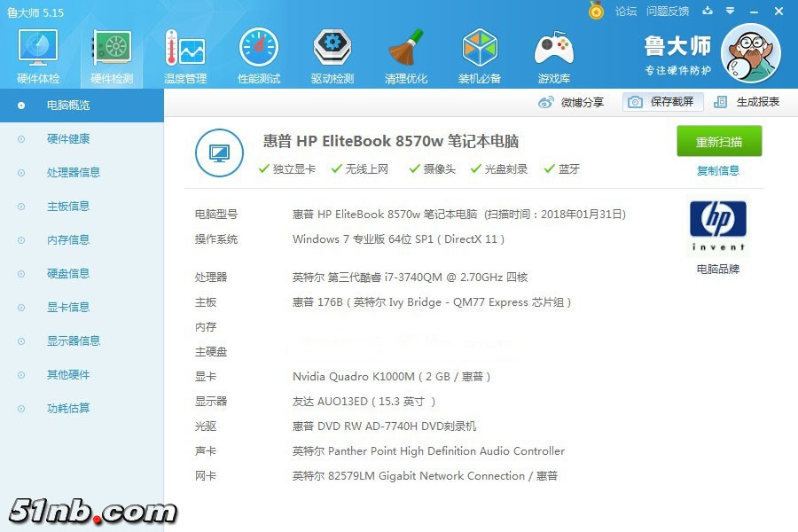The width and height of the screenshot is (798, 532).
Task: Share via 微博分享 Weibo icon
Action: (x=570, y=102)
